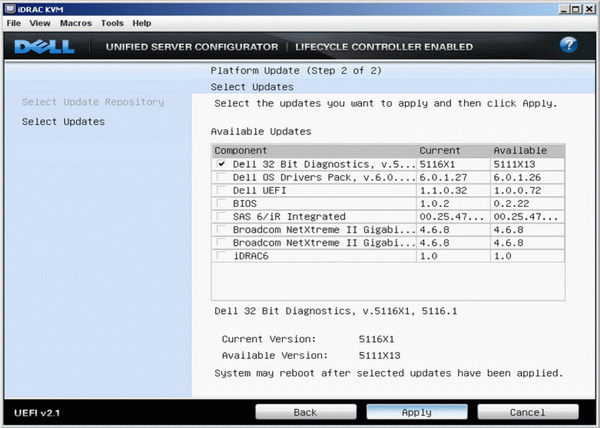Open the help question mark icon
Viewport: 600px width, 428px height.
point(569,45)
